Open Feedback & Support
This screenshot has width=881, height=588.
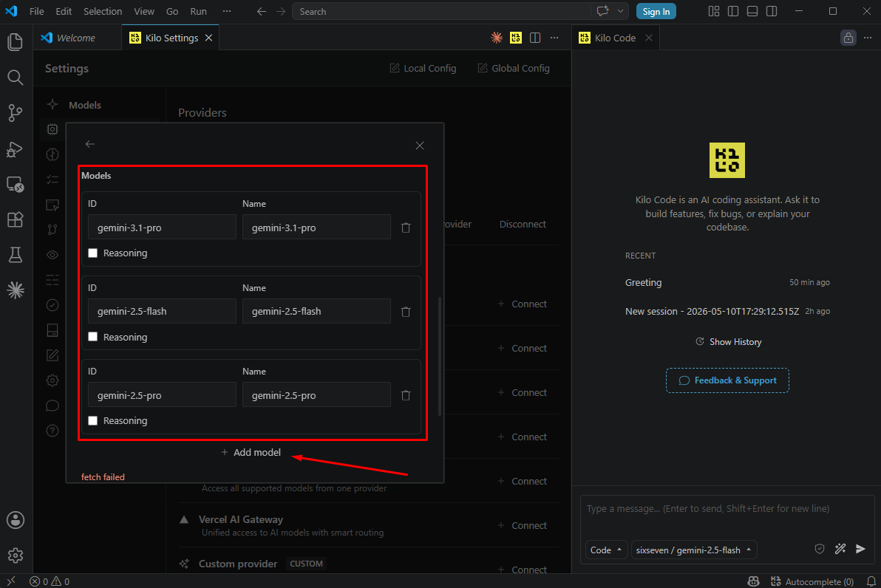click(727, 380)
